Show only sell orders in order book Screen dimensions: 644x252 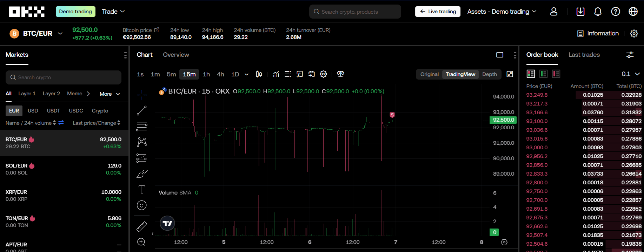(556, 74)
